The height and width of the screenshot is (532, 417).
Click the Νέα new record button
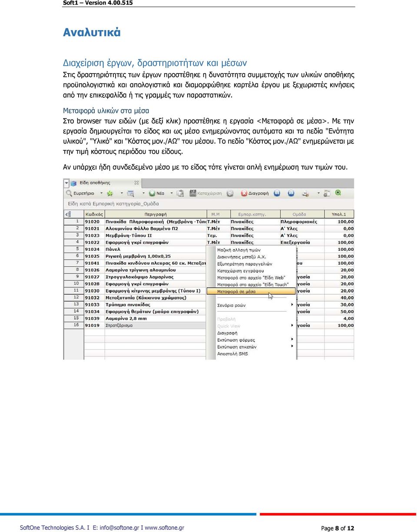(x=157, y=193)
